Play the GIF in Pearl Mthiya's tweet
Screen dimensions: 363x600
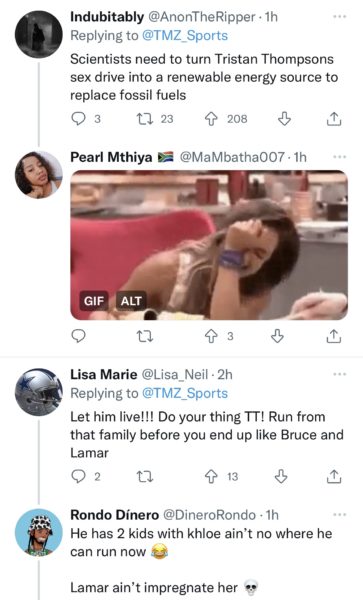click(209, 245)
